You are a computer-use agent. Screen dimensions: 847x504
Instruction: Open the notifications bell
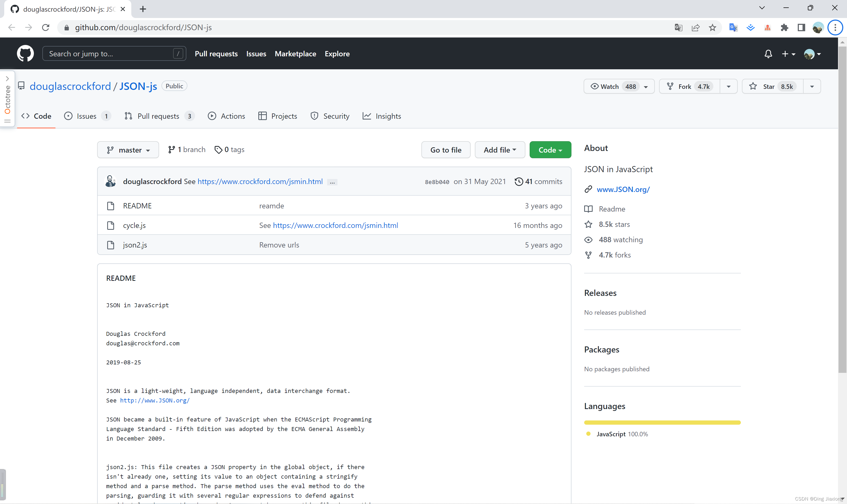768,54
